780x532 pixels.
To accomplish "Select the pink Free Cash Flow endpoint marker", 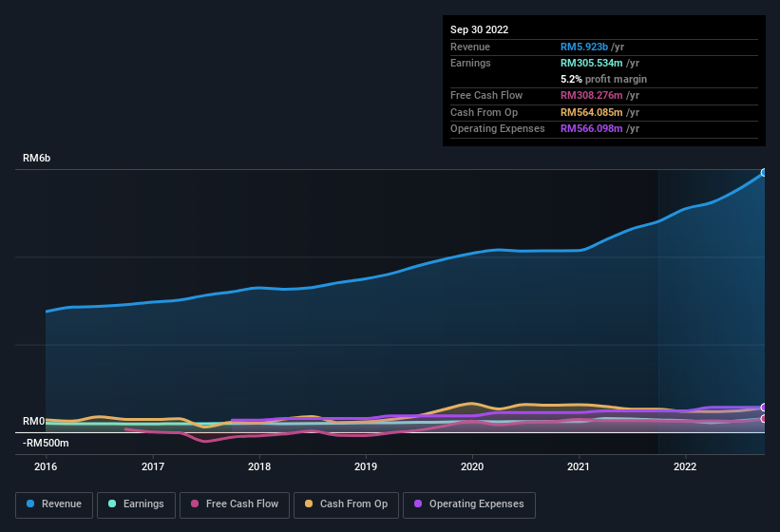I will pos(763,418).
